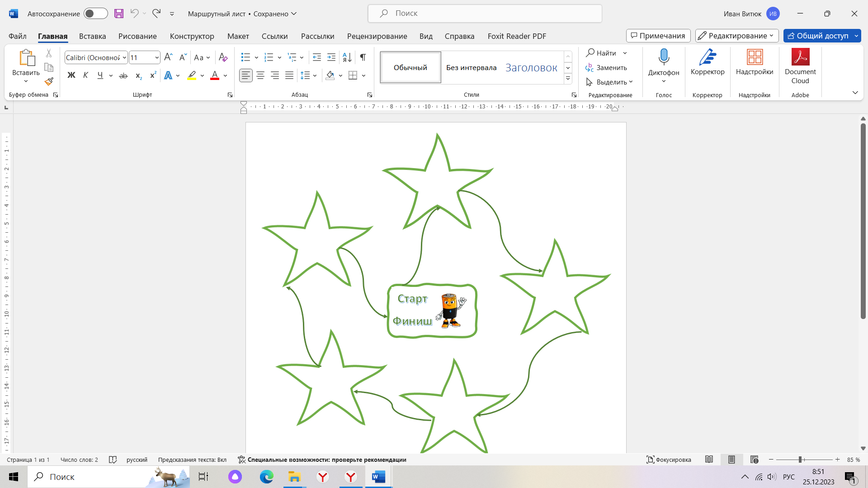Image resolution: width=868 pixels, height=488 pixels.
Task: Click the Clear formatting icon
Action: [223, 57]
